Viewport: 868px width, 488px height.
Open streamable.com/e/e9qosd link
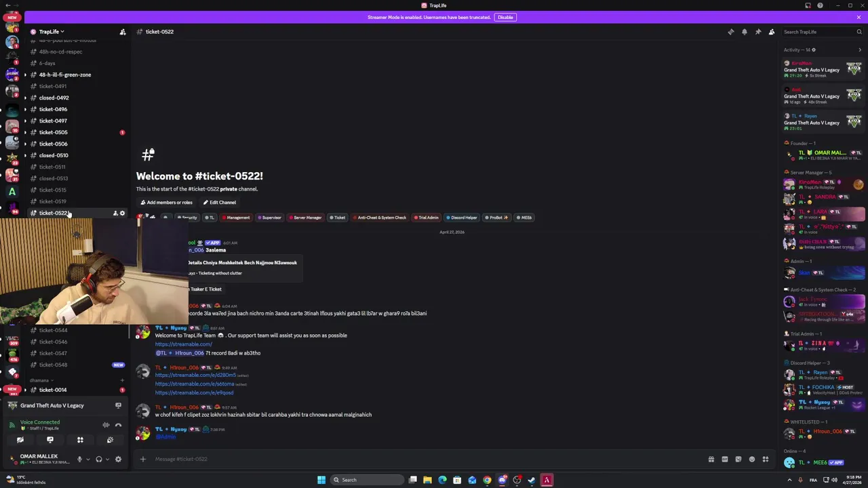click(194, 392)
